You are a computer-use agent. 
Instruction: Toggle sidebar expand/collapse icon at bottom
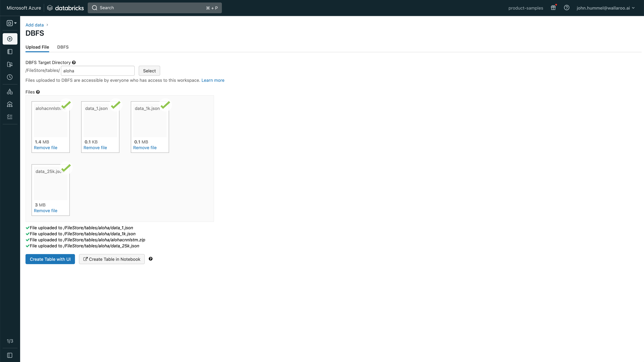pyautogui.click(x=10, y=355)
